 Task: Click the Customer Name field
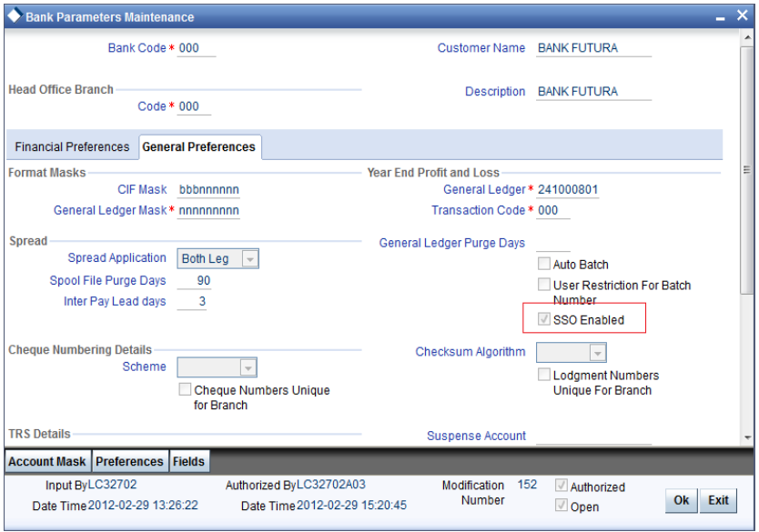tap(593, 48)
